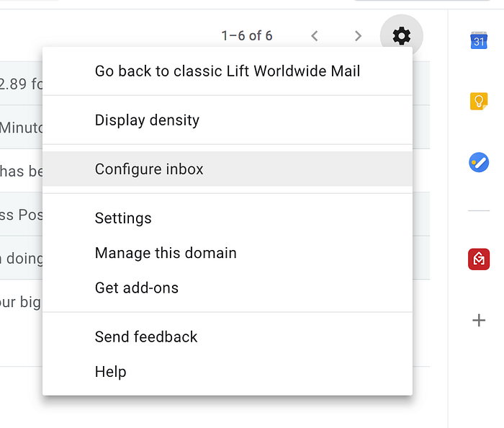Go to older messages arrow

pos(358,36)
